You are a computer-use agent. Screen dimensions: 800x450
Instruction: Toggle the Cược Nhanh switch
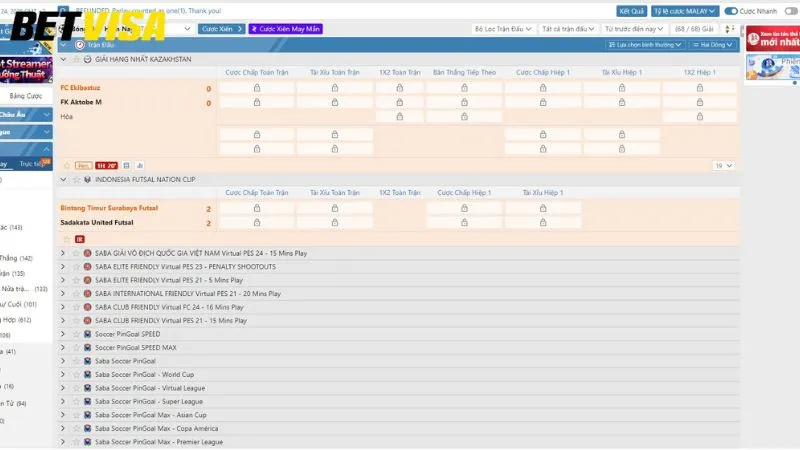coord(731,11)
